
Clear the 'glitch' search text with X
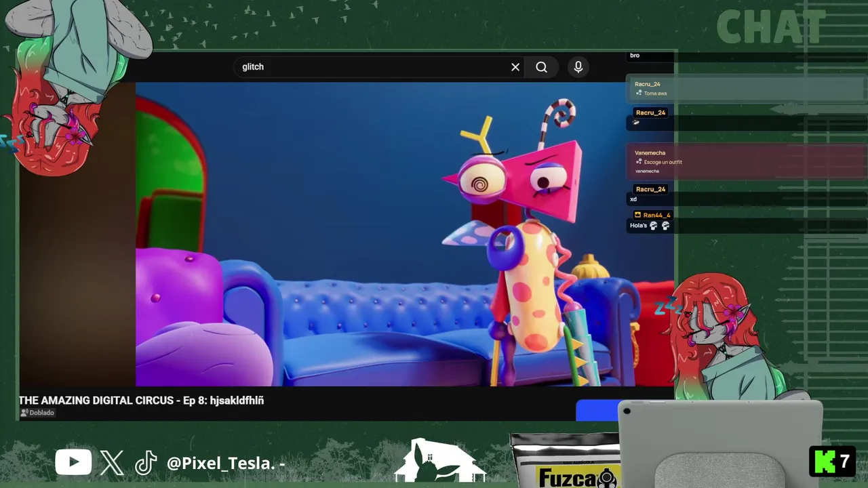515,67
